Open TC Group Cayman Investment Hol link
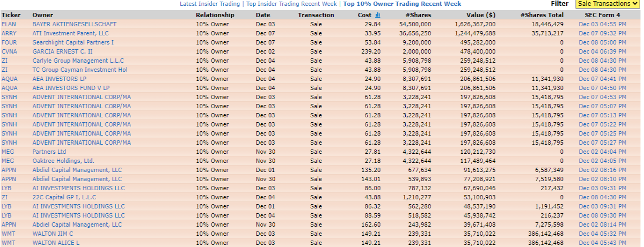 pos(79,70)
